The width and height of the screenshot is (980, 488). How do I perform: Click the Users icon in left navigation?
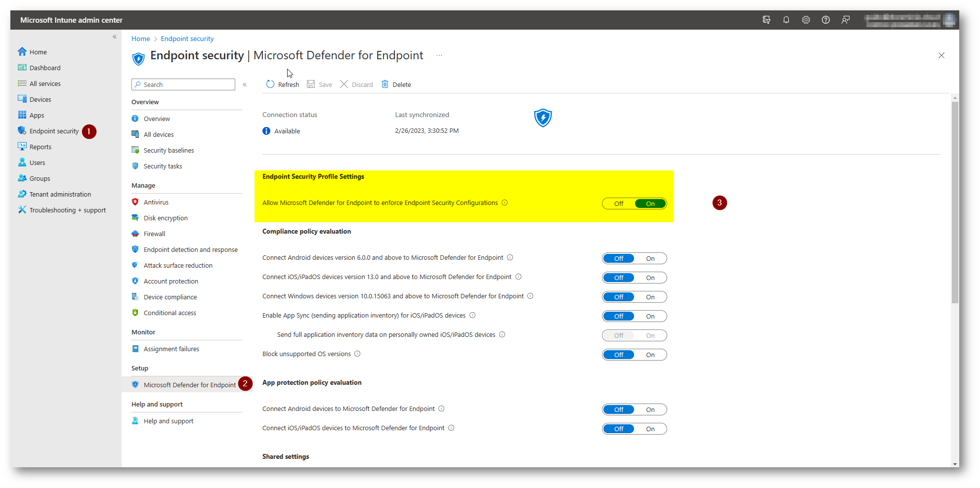(x=22, y=162)
